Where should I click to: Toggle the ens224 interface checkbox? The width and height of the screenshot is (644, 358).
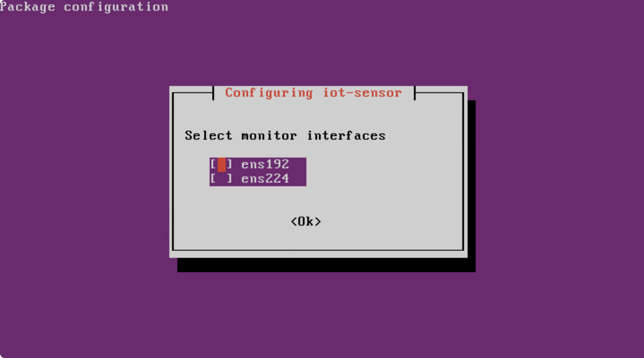coord(218,178)
